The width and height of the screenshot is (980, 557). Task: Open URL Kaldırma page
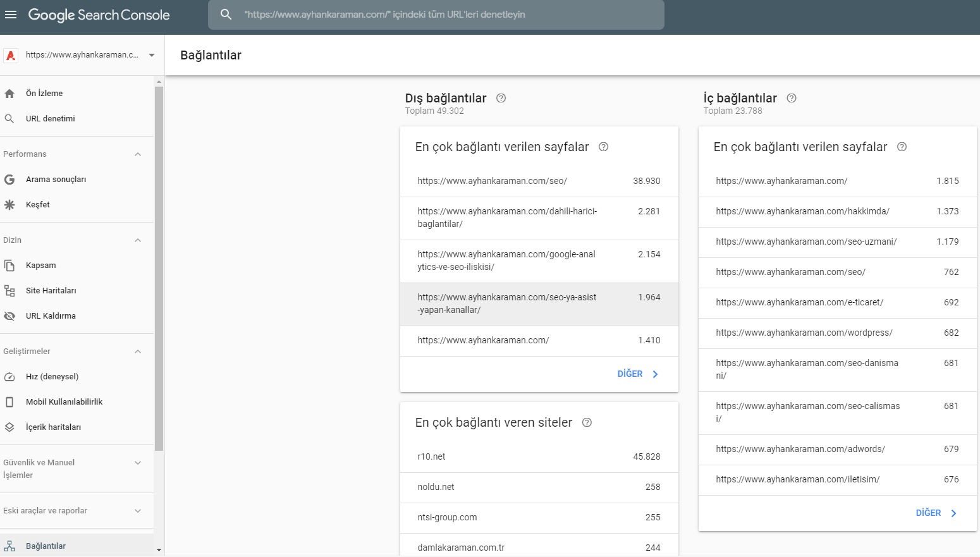point(77,316)
